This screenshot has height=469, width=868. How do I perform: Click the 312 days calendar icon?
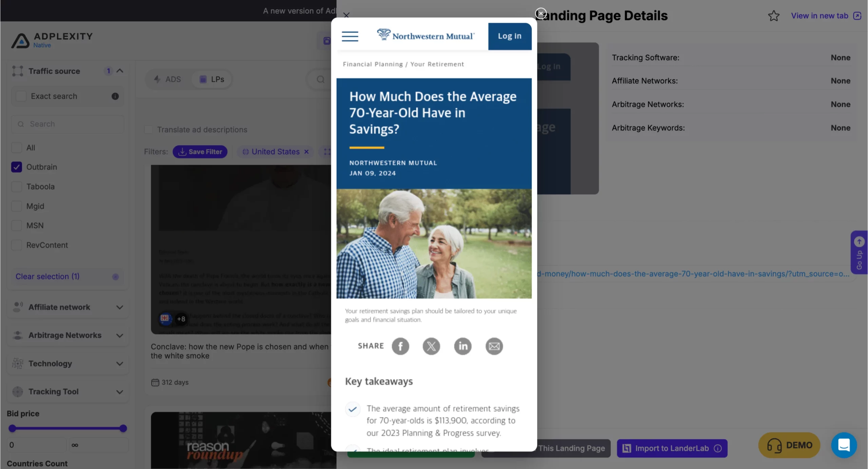(155, 382)
